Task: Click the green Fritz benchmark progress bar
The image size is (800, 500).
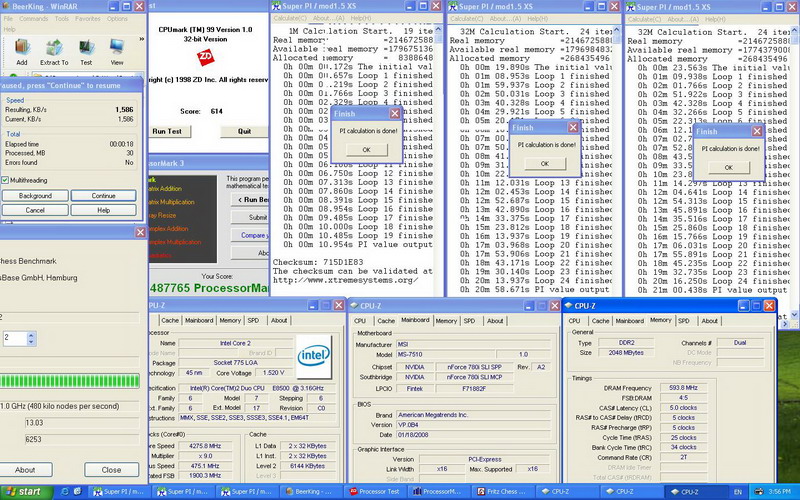Action: click(69, 381)
